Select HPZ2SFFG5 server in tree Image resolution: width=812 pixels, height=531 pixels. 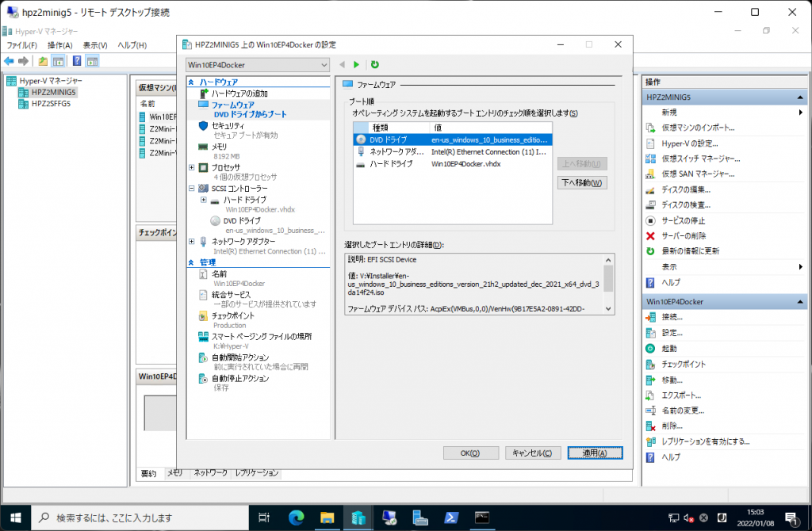51,104
